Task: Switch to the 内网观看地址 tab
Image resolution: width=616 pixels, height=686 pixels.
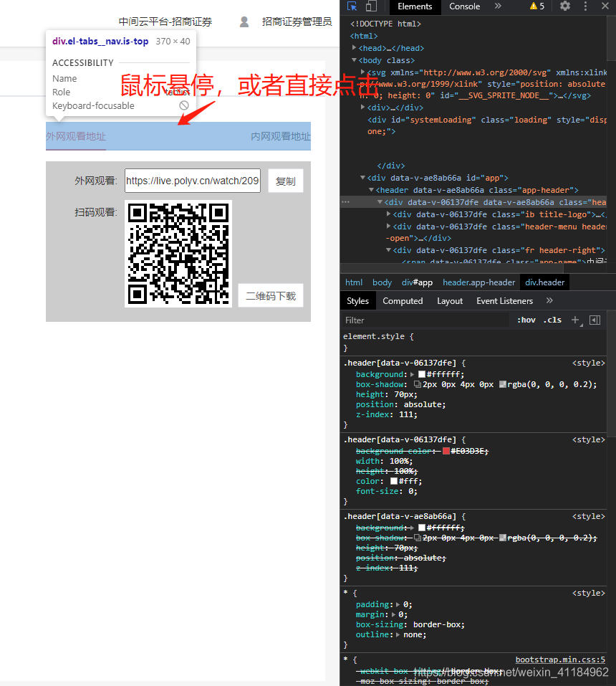Action: (x=280, y=136)
